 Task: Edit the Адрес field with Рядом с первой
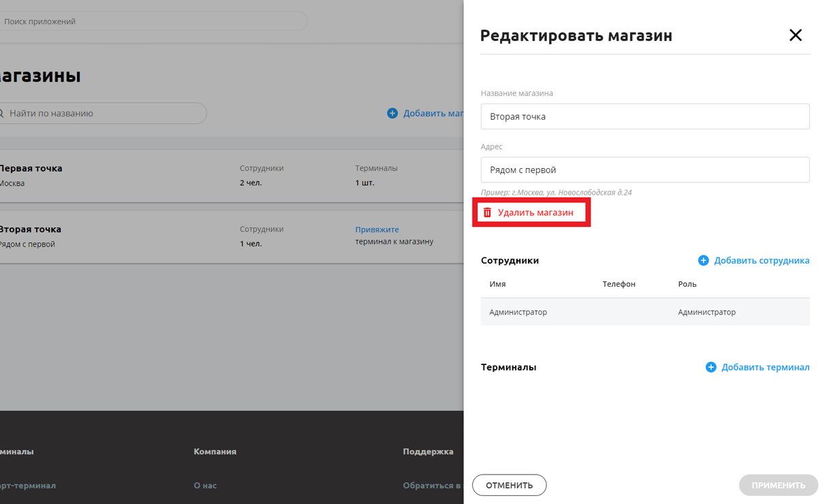click(x=645, y=170)
